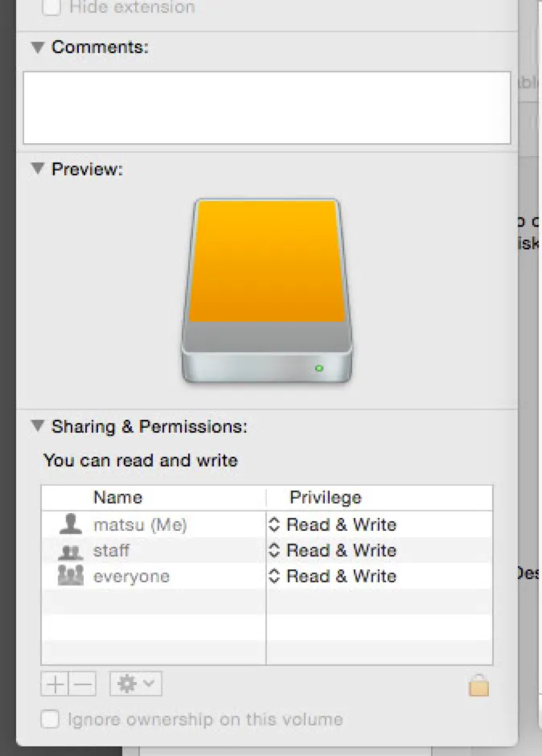Select the everyone group icon

click(71, 577)
